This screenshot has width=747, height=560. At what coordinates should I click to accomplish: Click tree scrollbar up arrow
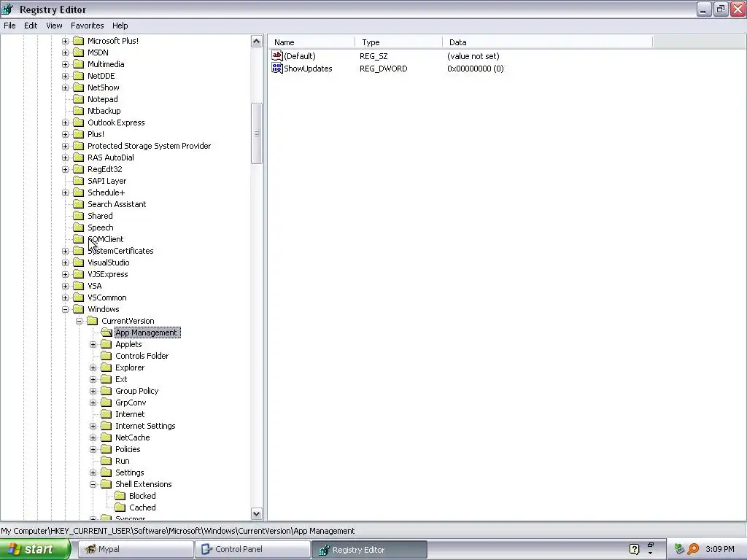click(x=256, y=42)
